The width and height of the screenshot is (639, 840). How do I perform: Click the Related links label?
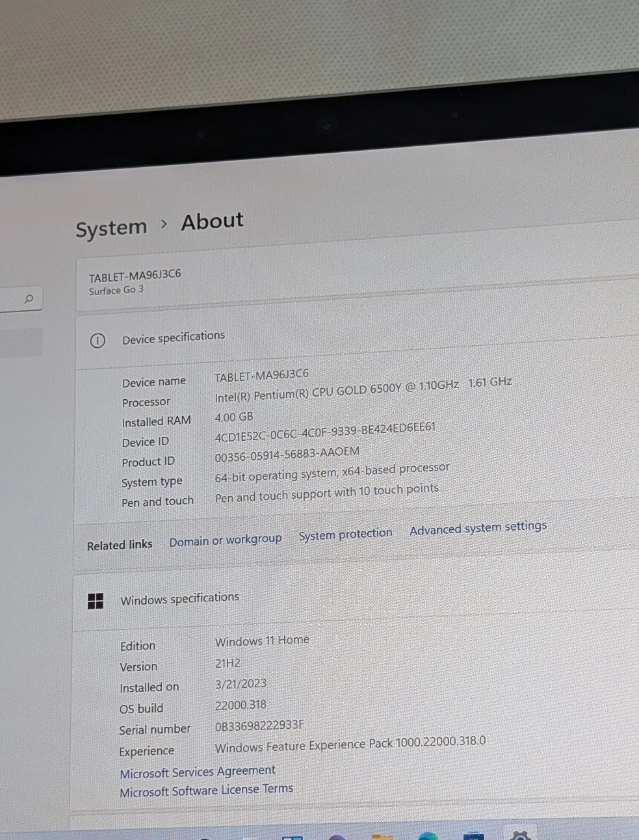click(120, 545)
